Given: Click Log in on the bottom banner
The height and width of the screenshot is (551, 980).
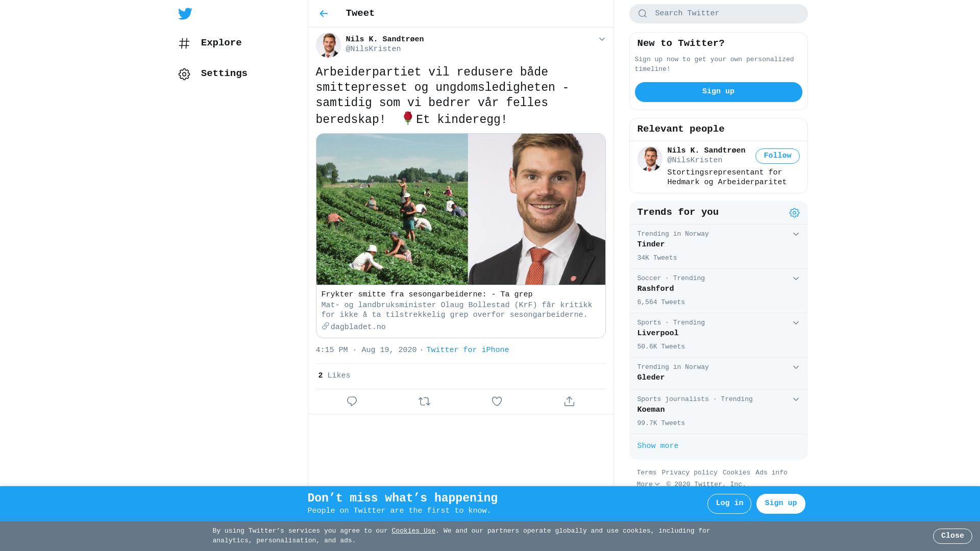Looking at the screenshot, I should pyautogui.click(x=729, y=504).
